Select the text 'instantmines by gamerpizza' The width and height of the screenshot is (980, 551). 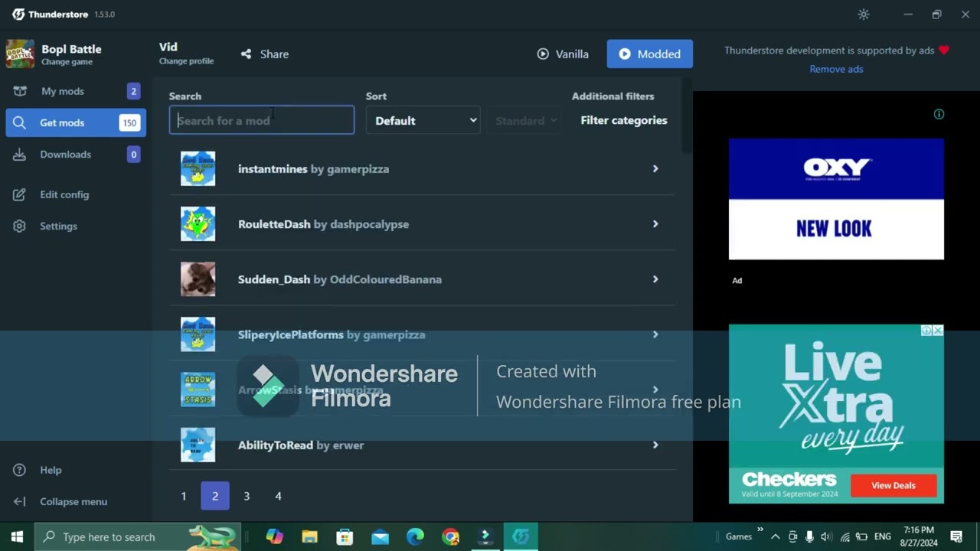313,169
